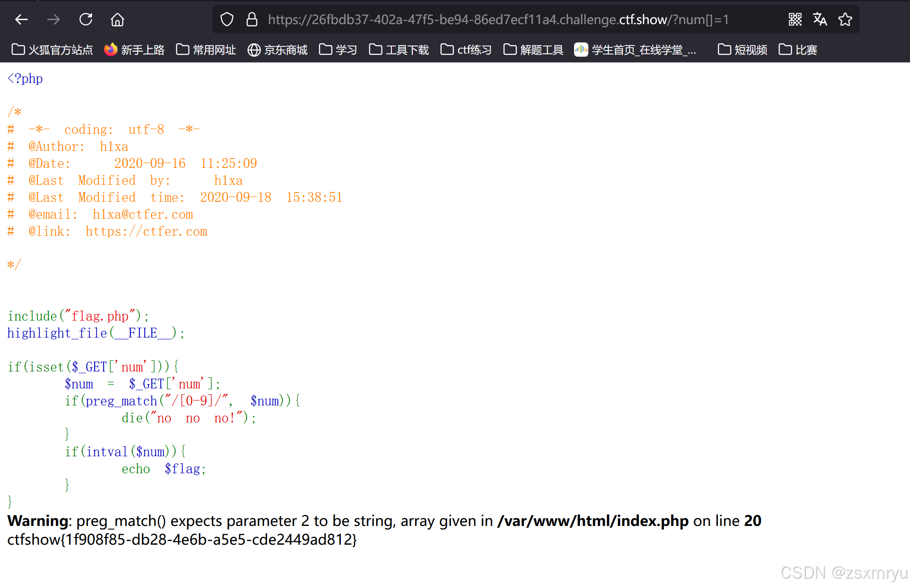
Task: View site info via the padlock icon
Action: [252, 19]
